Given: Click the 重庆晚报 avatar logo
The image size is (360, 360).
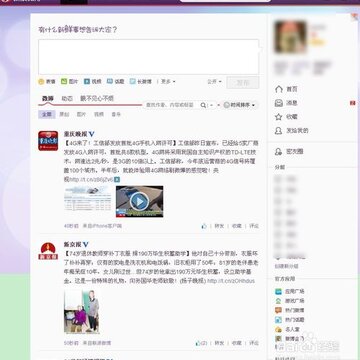Looking at the screenshot, I should (x=48, y=141).
